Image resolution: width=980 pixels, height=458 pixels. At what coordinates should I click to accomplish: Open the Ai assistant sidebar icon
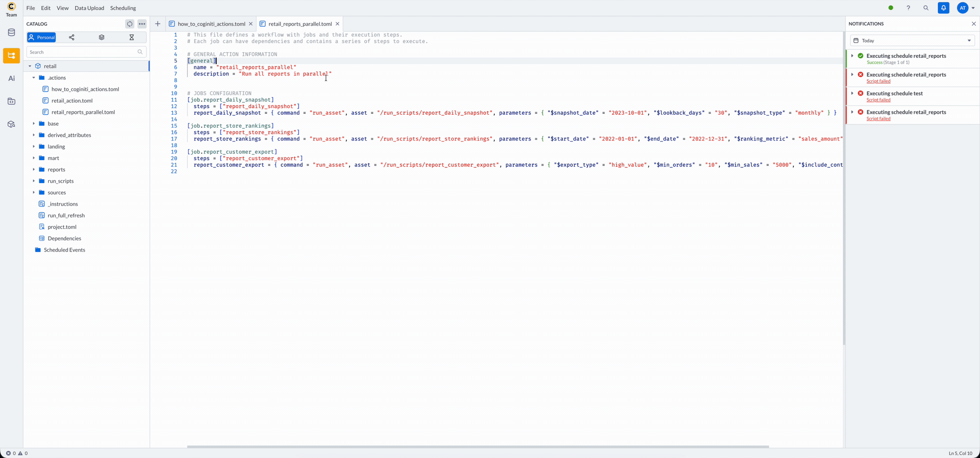(x=11, y=78)
